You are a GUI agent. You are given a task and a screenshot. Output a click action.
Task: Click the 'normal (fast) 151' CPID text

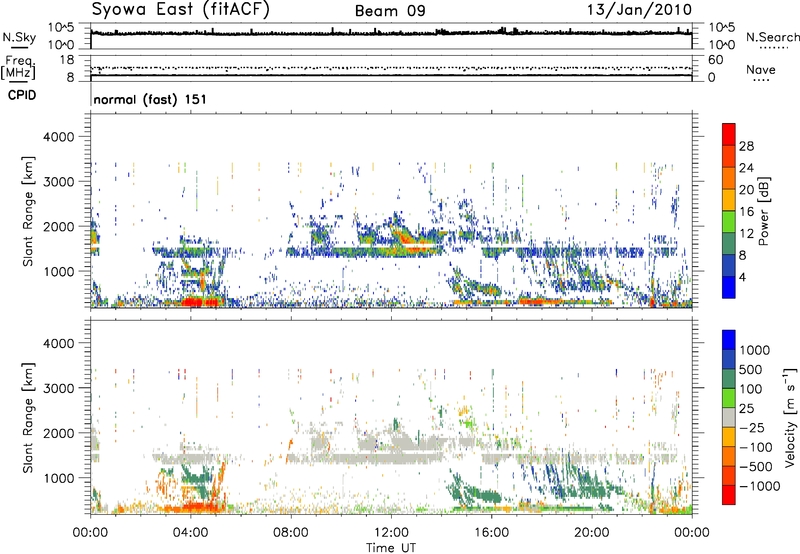pyautogui.click(x=150, y=99)
